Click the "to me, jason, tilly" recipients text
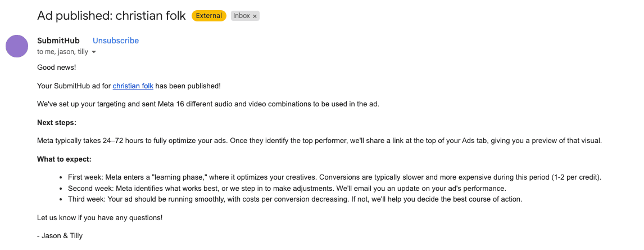The height and width of the screenshot is (250, 644). (62, 52)
